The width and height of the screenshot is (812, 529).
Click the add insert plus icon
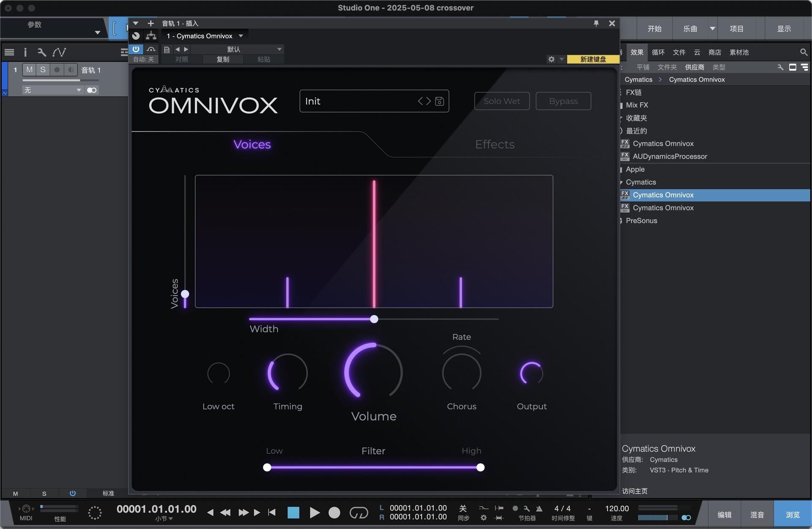click(151, 23)
